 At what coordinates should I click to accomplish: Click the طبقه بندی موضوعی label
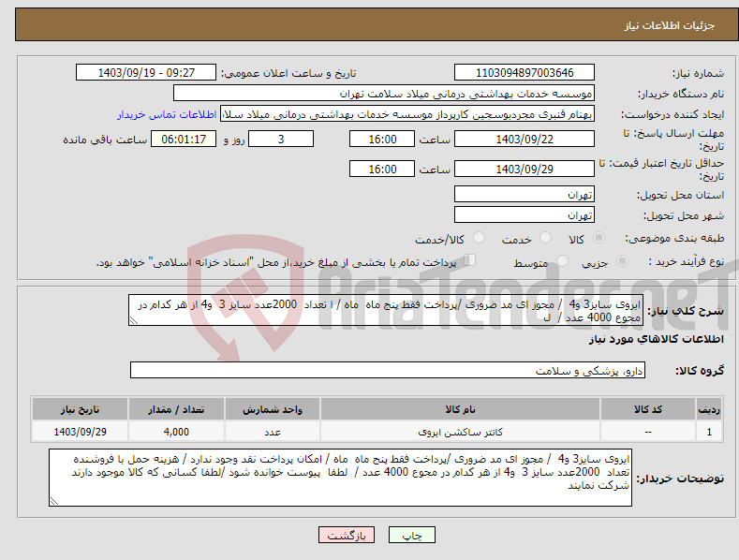pos(674,239)
